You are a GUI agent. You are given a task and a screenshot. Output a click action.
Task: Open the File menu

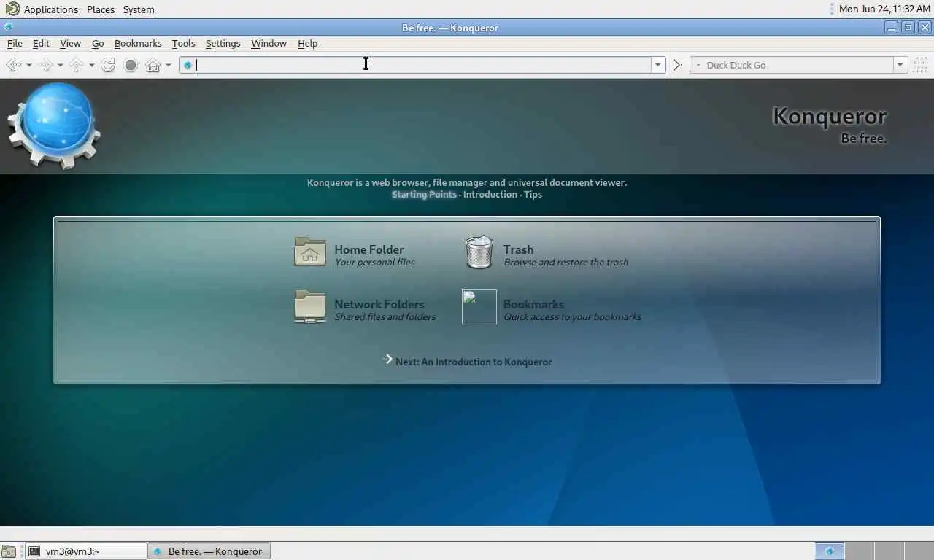click(15, 43)
